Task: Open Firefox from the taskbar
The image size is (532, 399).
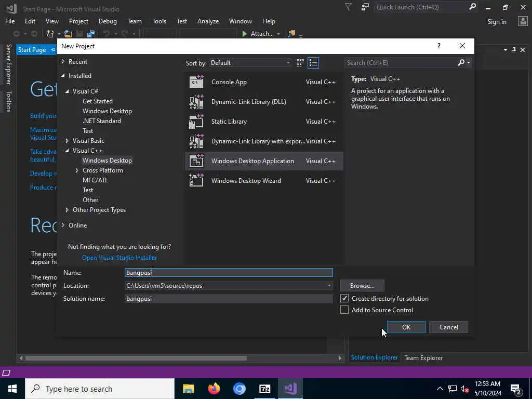Action: point(214,389)
